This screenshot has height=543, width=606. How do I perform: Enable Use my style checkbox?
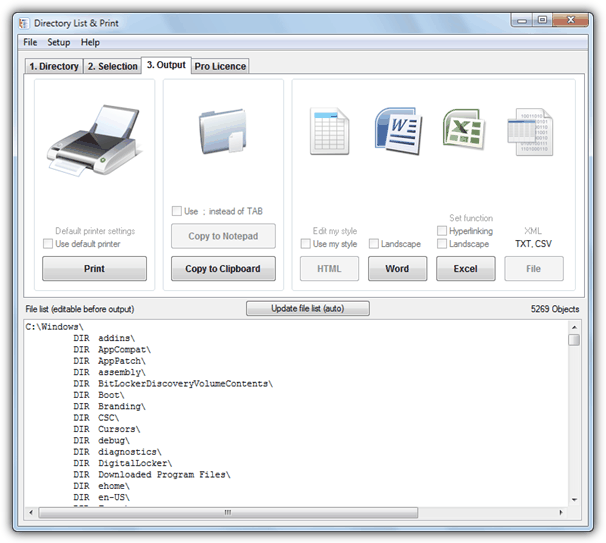tap(306, 244)
